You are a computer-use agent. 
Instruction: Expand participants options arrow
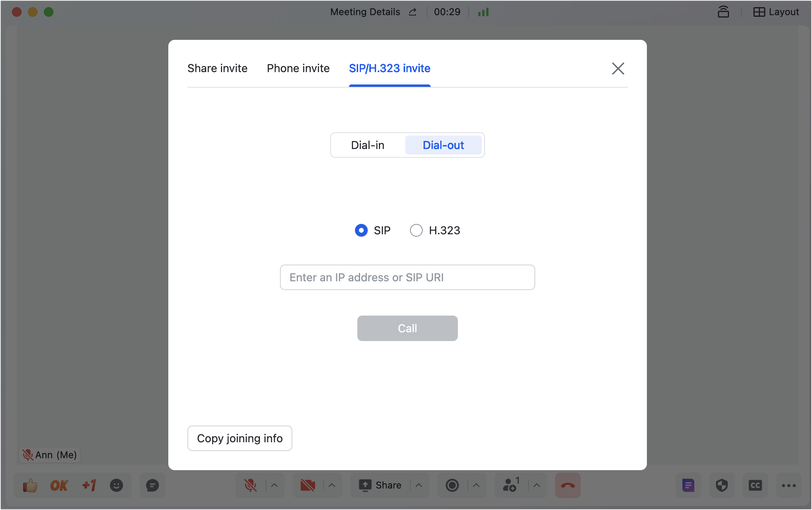click(x=537, y=485)
